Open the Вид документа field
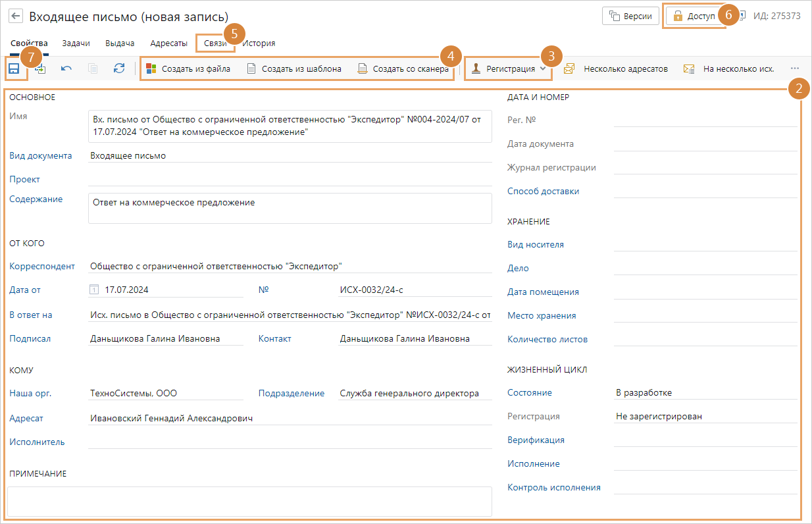This screenshot has width=812, height=524. pos(290,156)
